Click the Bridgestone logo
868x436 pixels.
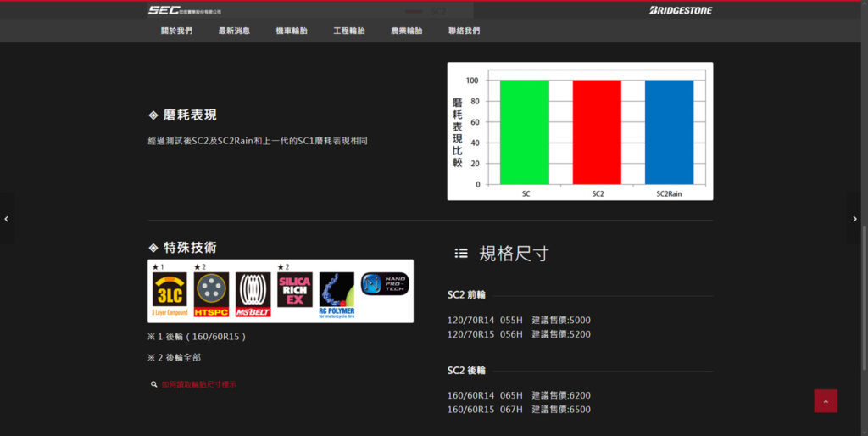681,10
